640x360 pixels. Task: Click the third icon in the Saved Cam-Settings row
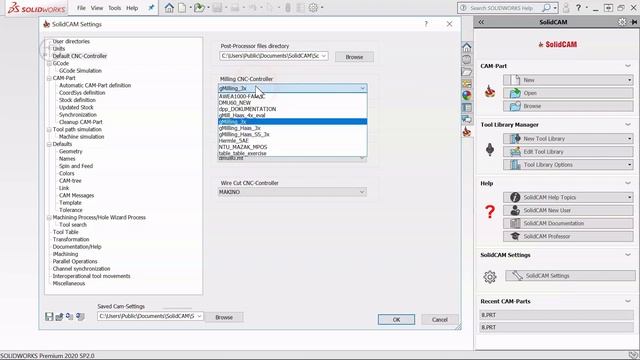point(70,316)
